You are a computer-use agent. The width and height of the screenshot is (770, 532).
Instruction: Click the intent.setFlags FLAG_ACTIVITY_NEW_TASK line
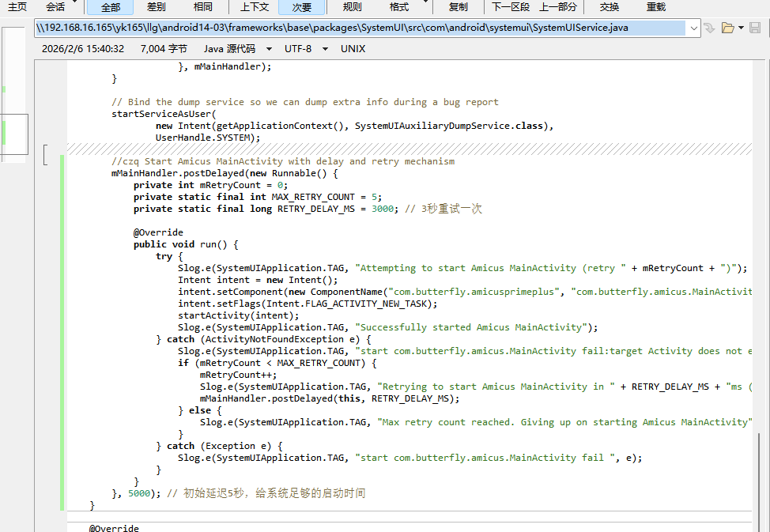(x=308, y=304)
